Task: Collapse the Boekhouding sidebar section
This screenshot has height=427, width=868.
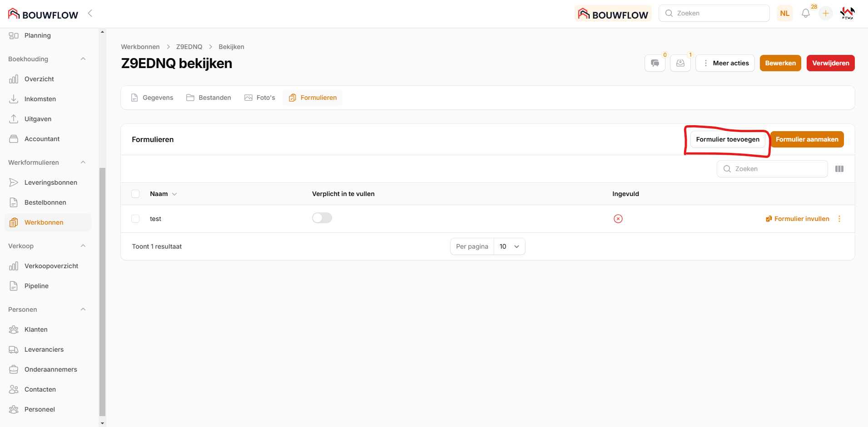Action: pos(83,59)
